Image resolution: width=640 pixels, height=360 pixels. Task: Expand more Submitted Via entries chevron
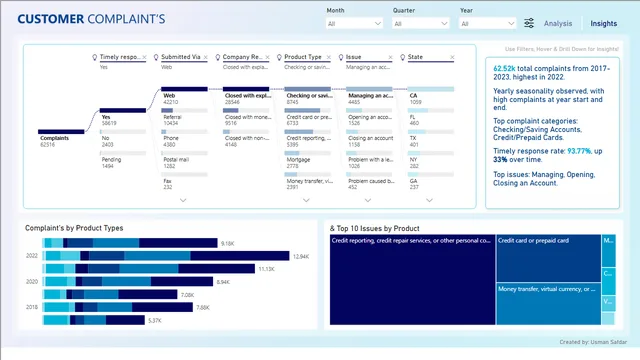(x=183, y=200)
